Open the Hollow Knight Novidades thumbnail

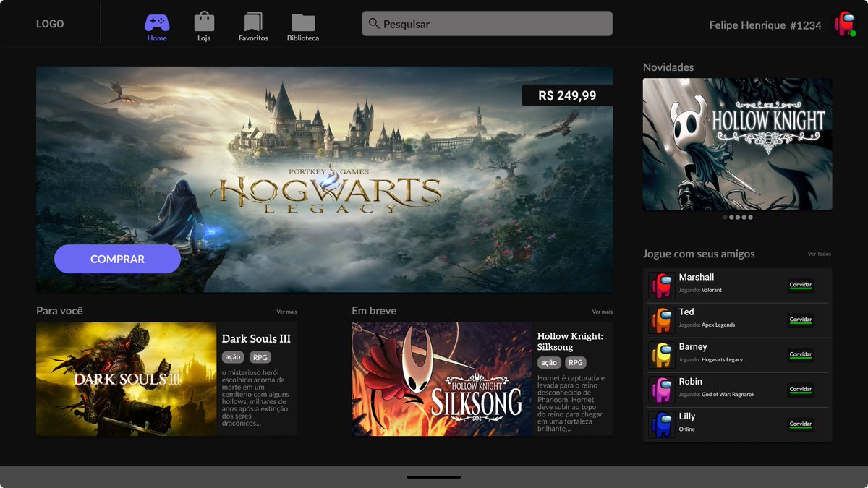(737, 144)
